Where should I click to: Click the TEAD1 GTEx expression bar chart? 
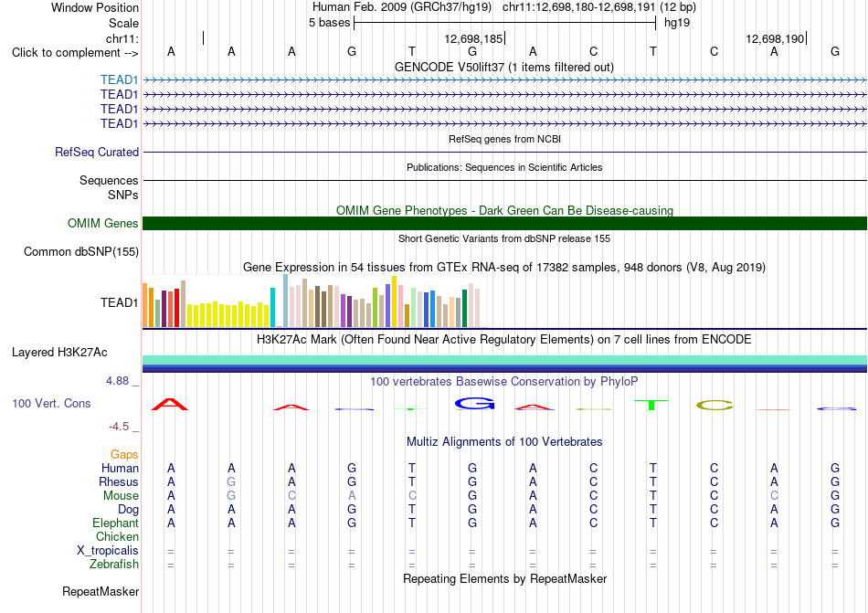click(x=312, y=301)
